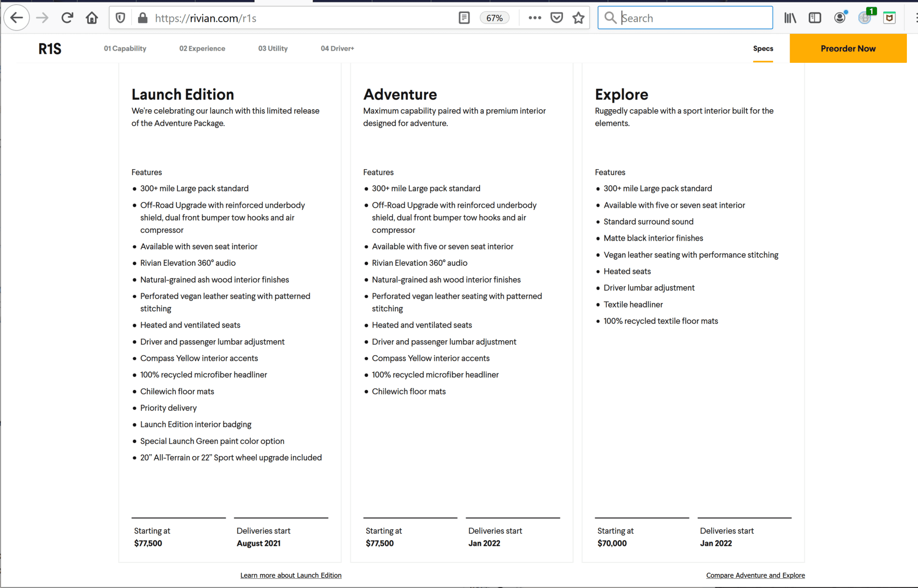Image resolution: width=918 pixels, height=588 pixels.
Task: Focus the browser Search input field
Action: [685, 18]
